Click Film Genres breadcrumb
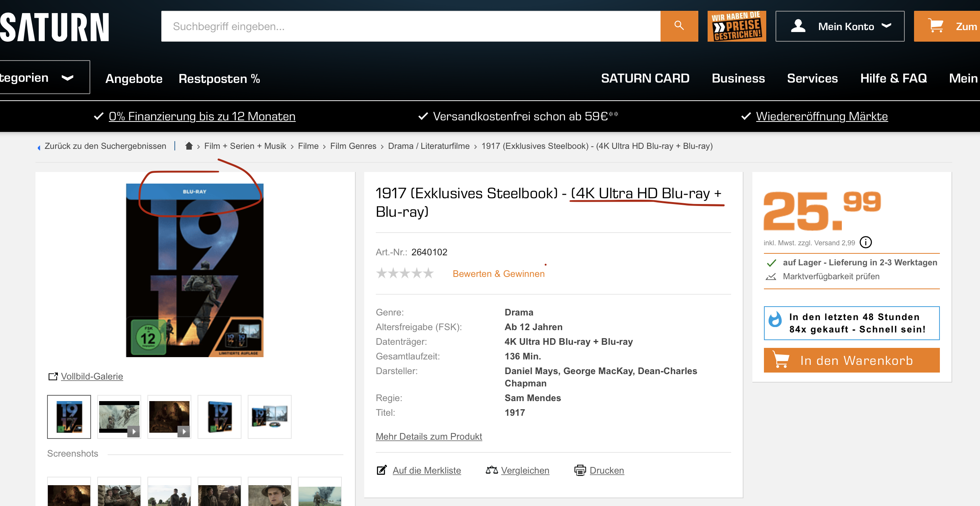 353,146
